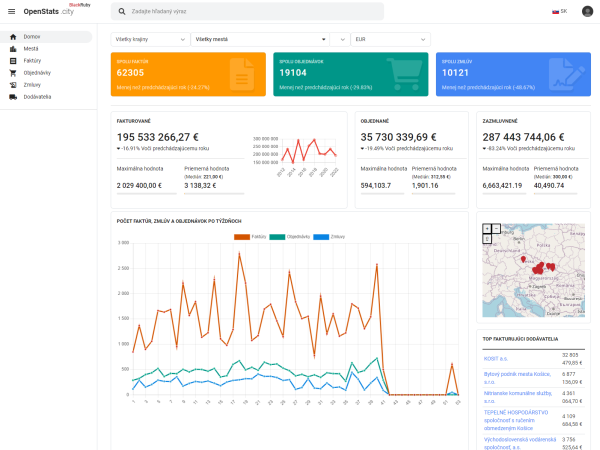The image size is (600, 450).
Task: Open the hamburger menu
Action: [11, 11]
